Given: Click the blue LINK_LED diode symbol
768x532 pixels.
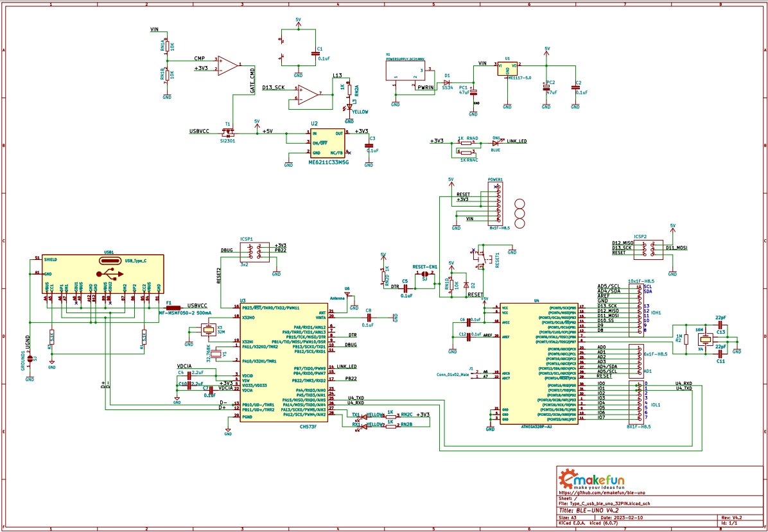Looking at the screenshot, I should (x=496, y=142).
